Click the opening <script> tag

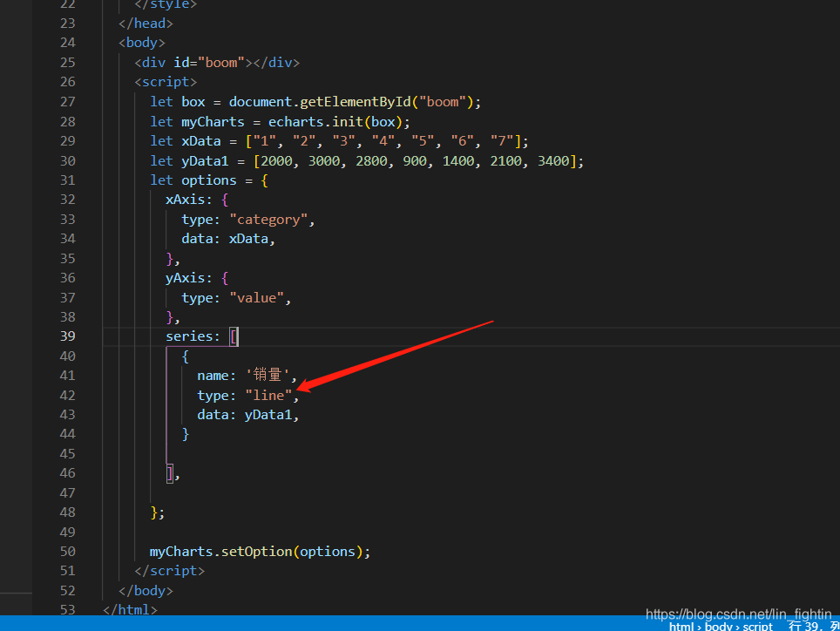(x=166, y=82)
